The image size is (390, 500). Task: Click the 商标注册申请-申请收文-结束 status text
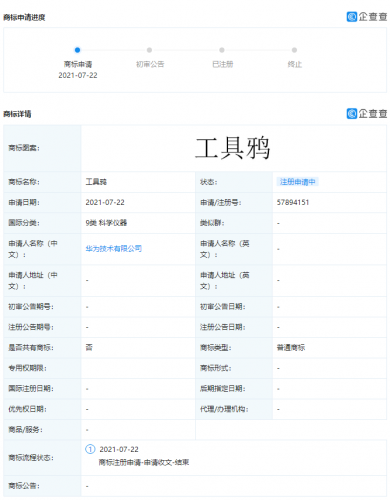144,462
